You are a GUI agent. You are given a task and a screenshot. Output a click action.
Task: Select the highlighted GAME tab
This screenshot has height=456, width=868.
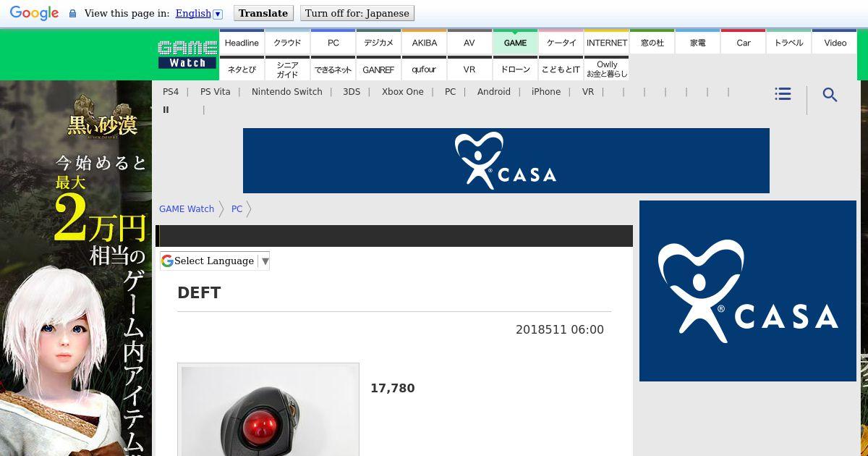point(515,43)
